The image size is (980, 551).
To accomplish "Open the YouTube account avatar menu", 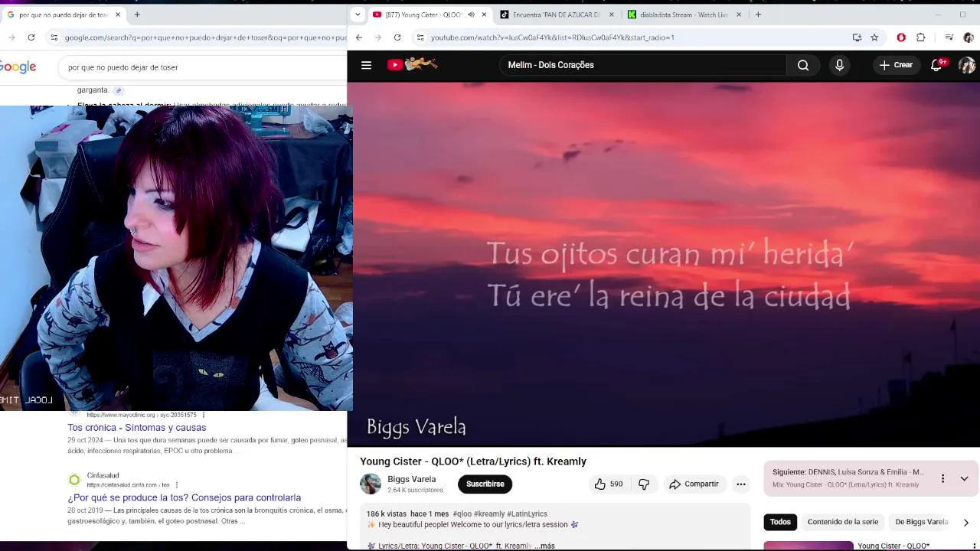I will click(x=967, y=65).
